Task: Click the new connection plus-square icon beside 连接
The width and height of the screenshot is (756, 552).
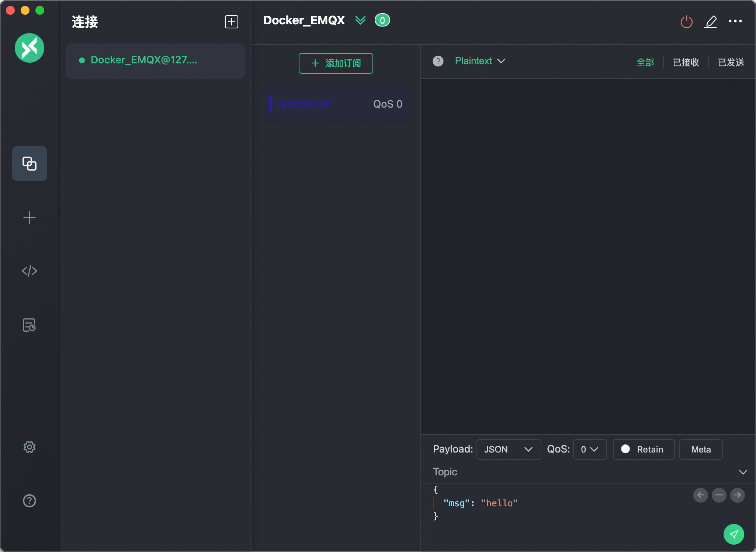Action: [232, 22]
